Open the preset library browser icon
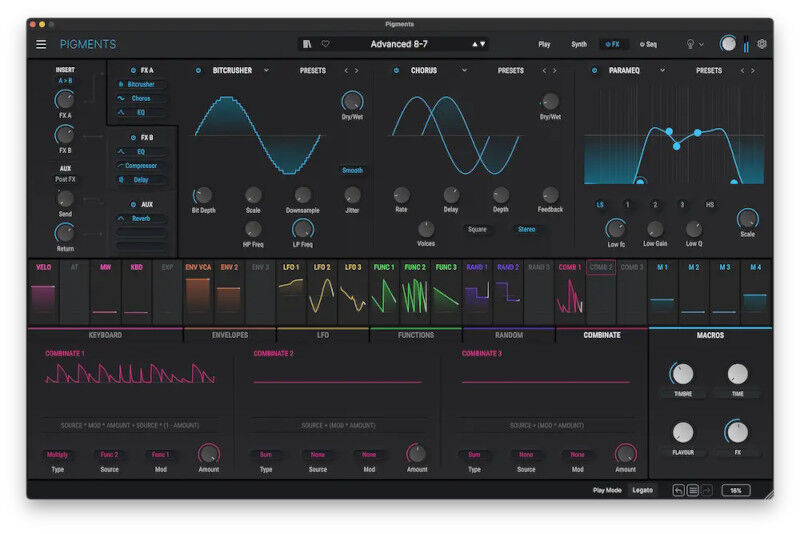Screen dimensions: 800x534 point(307,44)
